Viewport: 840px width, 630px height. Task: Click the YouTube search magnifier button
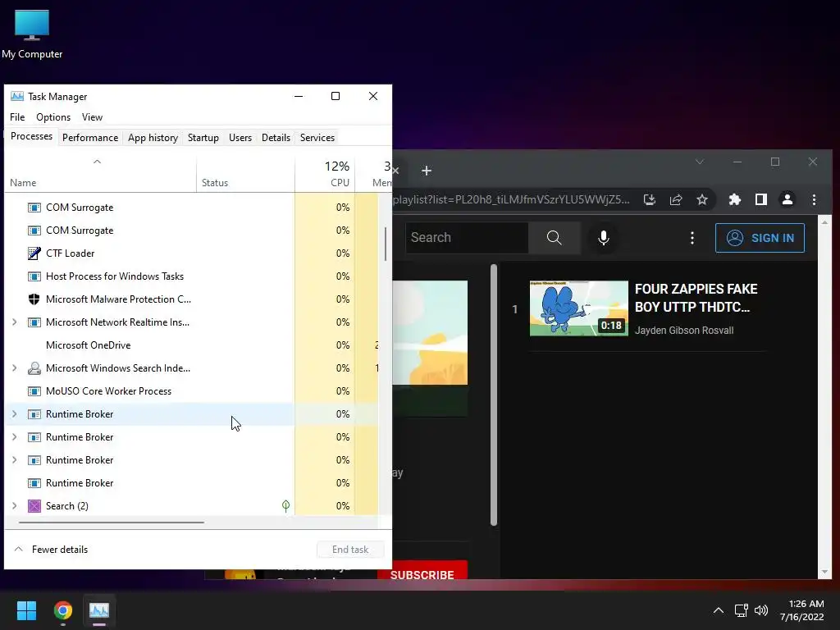coord(555,238)
